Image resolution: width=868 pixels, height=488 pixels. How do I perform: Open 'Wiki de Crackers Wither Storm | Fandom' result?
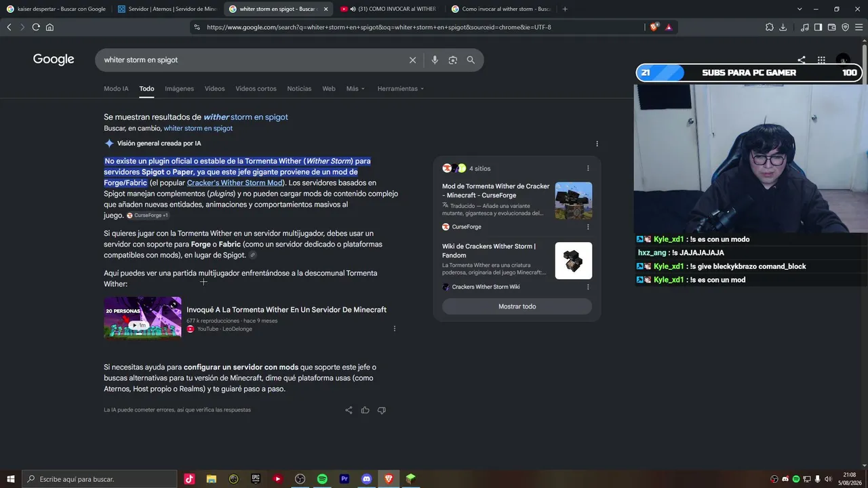click(x=489, y=251)
